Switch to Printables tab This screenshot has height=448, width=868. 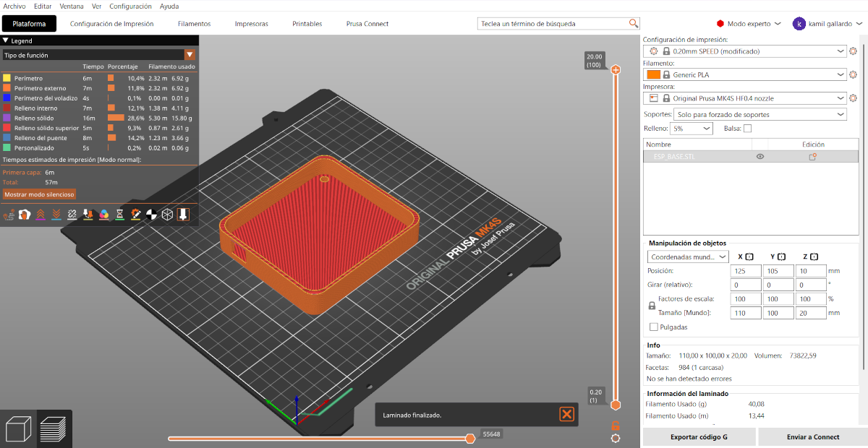coord(307,24)
